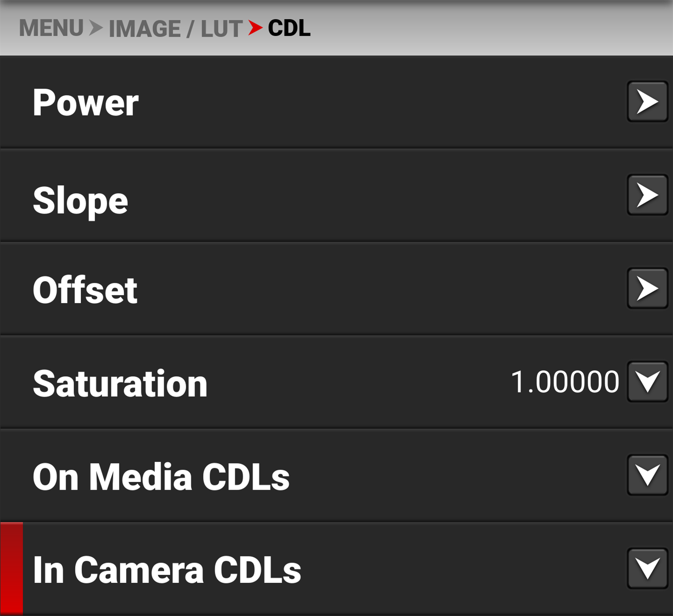Click the red selection bar beside In Camera CDLs
Image resolution: width=673 pixels, height=616 pixels.
click(x=11, y=568)
